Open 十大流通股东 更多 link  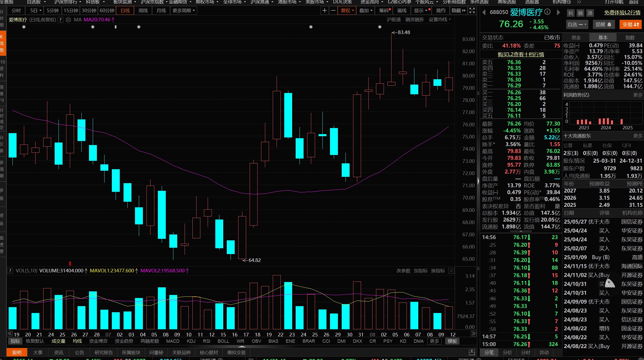coord(638,136)
